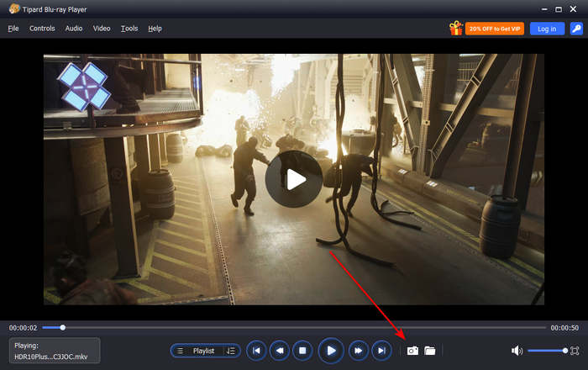Click the 20% OFF to Get VIP button
The image size is (588, 370).
[x=495, y=29]
